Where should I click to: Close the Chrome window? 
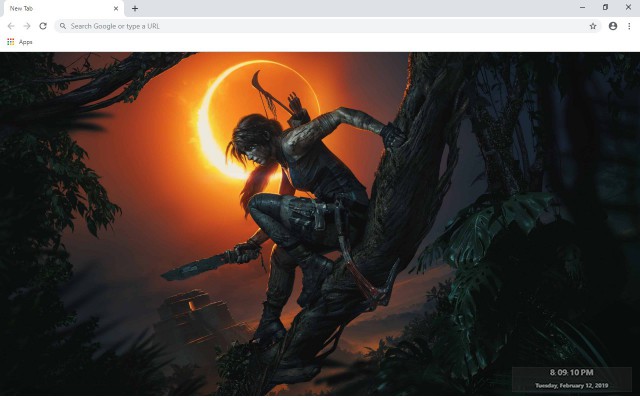coord(628,7)
